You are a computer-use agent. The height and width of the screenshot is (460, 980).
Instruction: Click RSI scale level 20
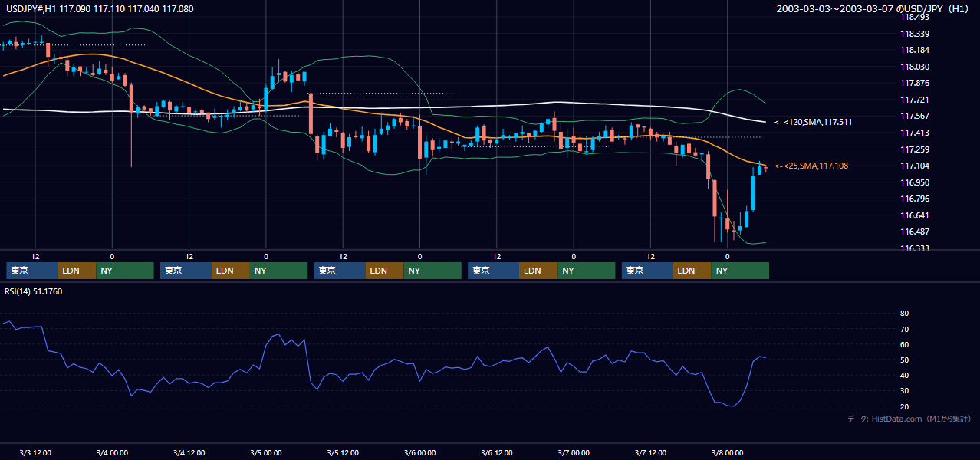(x=904, y=406)
